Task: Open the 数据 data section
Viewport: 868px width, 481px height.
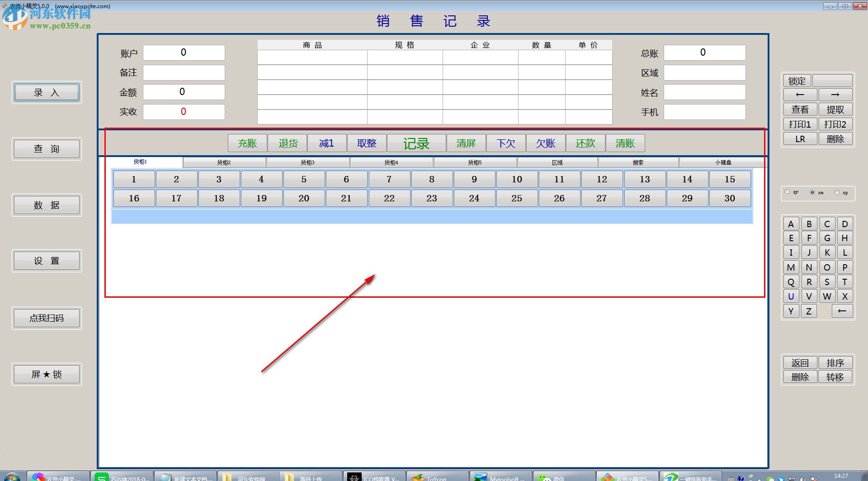Action: coord(47,205)
